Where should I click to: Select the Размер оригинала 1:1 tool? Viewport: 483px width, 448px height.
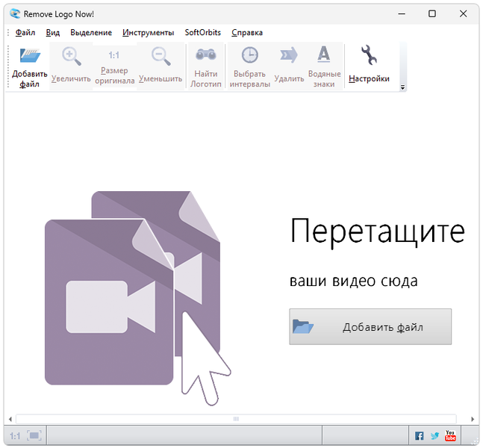pyautogui.click(x=114, y=66)
